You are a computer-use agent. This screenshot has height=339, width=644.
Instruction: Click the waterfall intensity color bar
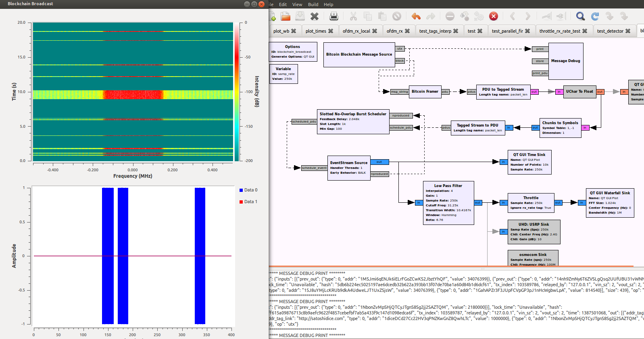237,92
